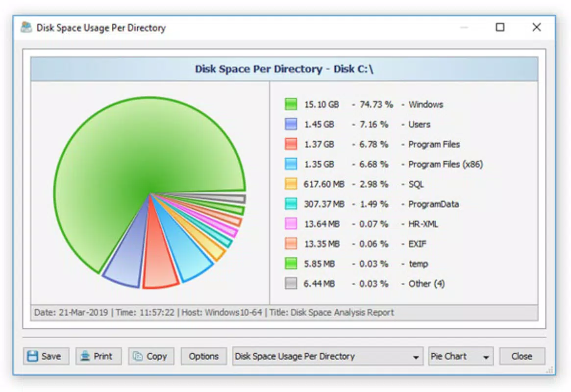Click the '13.64 MB' size value

click(322, 224)
